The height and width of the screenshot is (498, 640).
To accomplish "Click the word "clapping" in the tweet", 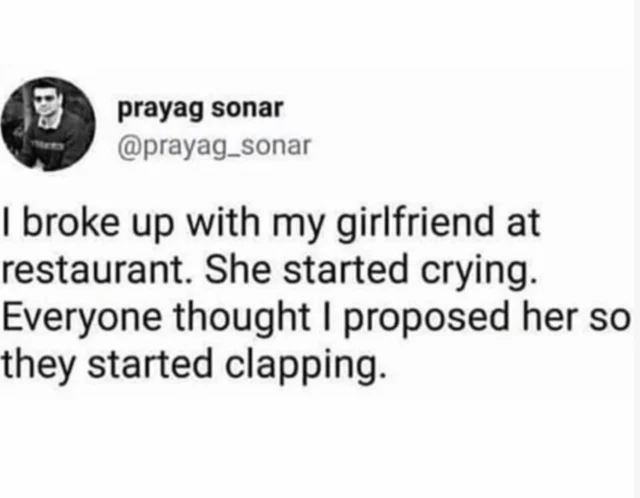I will [x=299, y=364].
